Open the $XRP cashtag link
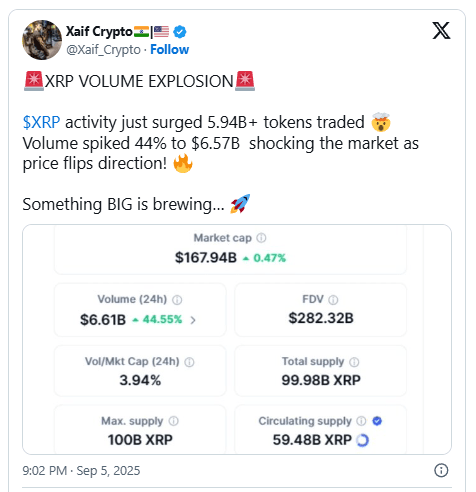Image resolution: width=476 pixels, height=492 pixels. pos(41,122)
